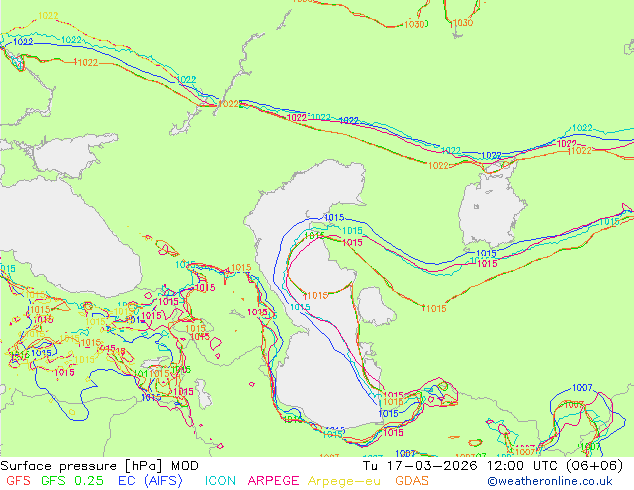This screenshot has height=490, width=634.
Task: Click the GDAS legend label
Action: [x=412, y=481]
